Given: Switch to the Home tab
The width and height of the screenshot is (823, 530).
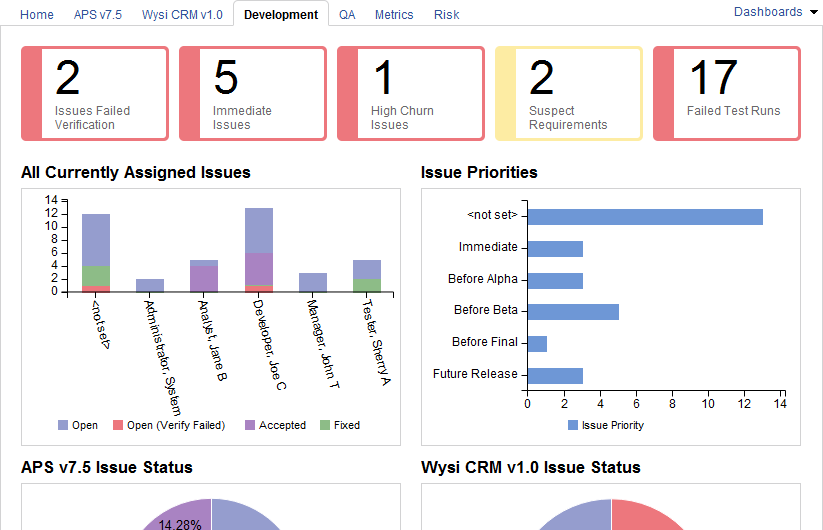Looking at the screenshot, I should coord(37,15).
